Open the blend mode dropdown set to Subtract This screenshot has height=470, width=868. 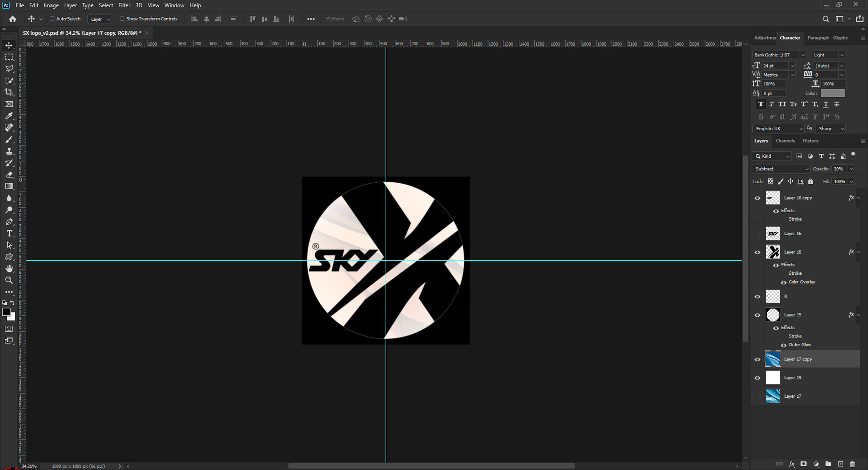pos(780,169)
